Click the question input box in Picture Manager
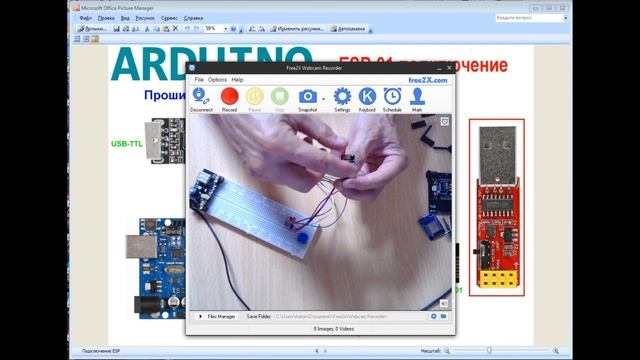 point(529,18)
